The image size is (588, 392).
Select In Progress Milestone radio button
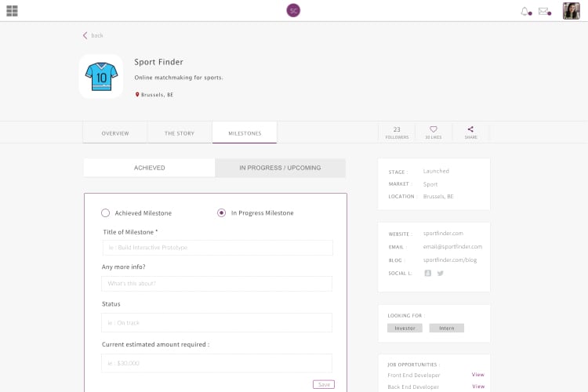[222, 212]
